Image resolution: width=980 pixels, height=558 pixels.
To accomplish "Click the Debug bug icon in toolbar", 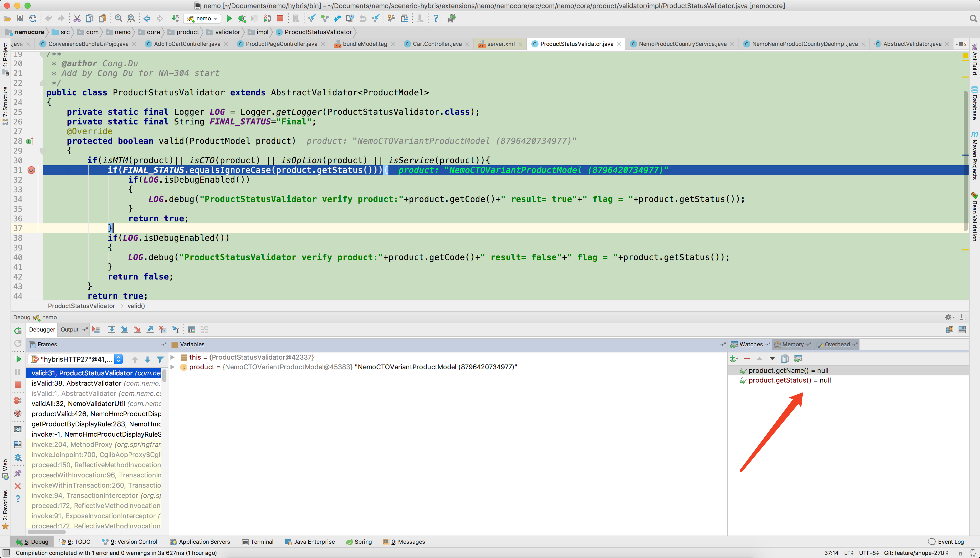I will [241, 18].
